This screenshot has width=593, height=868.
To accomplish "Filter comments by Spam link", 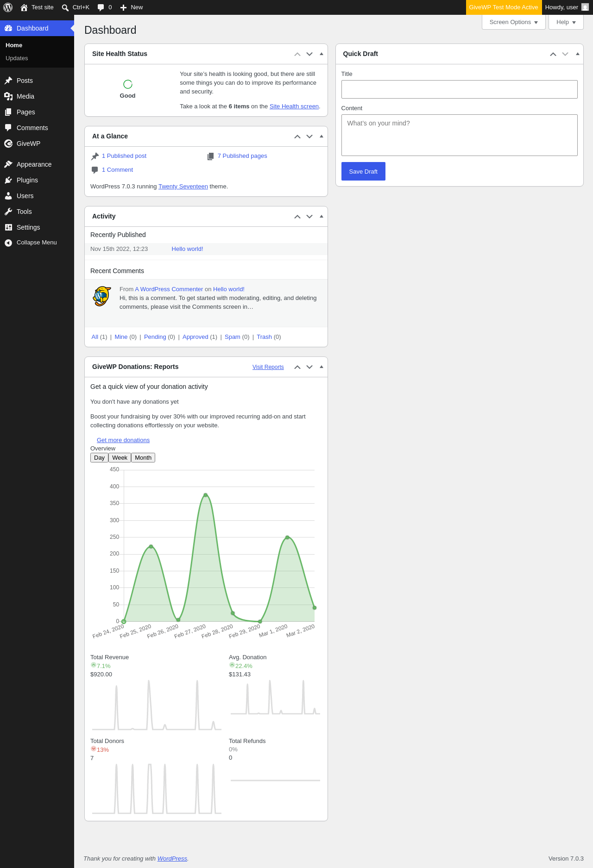I will 233,337.
